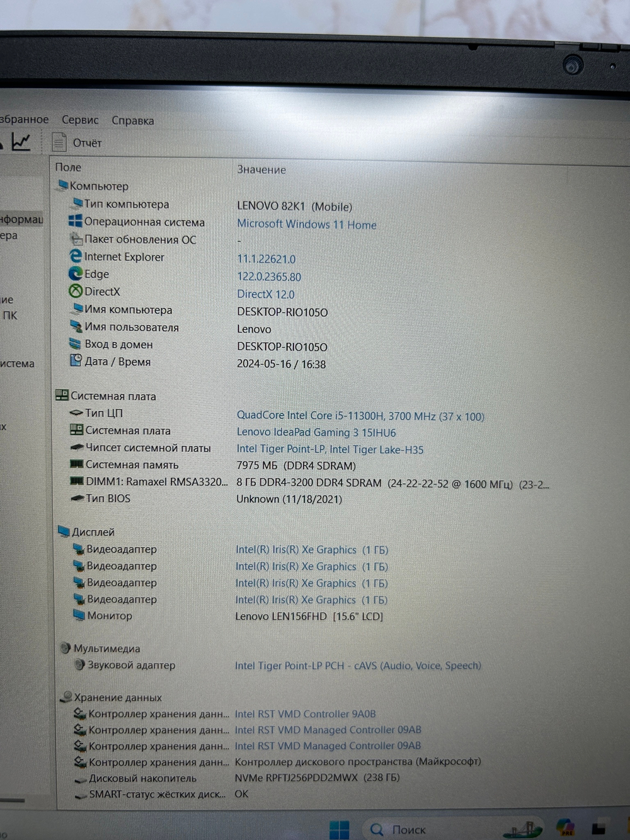Select the 7975 МБ (DDR4 SDRAM) value

coord(296,466)
